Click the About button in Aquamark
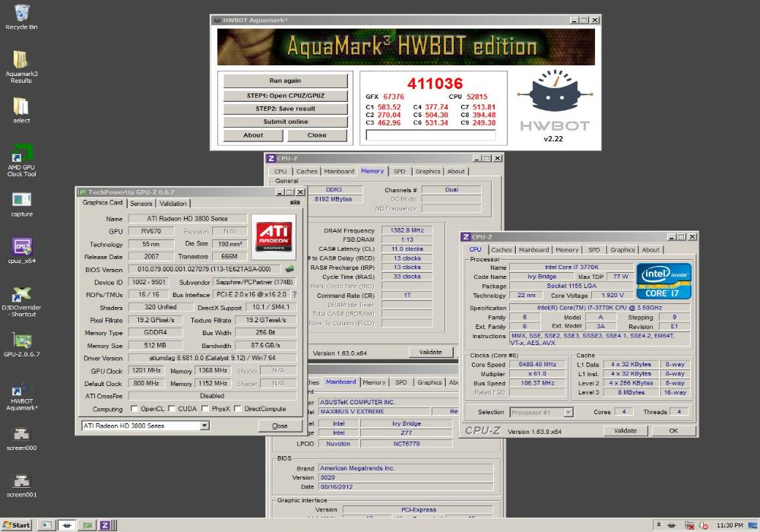Image resolution: width=760 pixels, height=532 pixels. tap(253, 135)
